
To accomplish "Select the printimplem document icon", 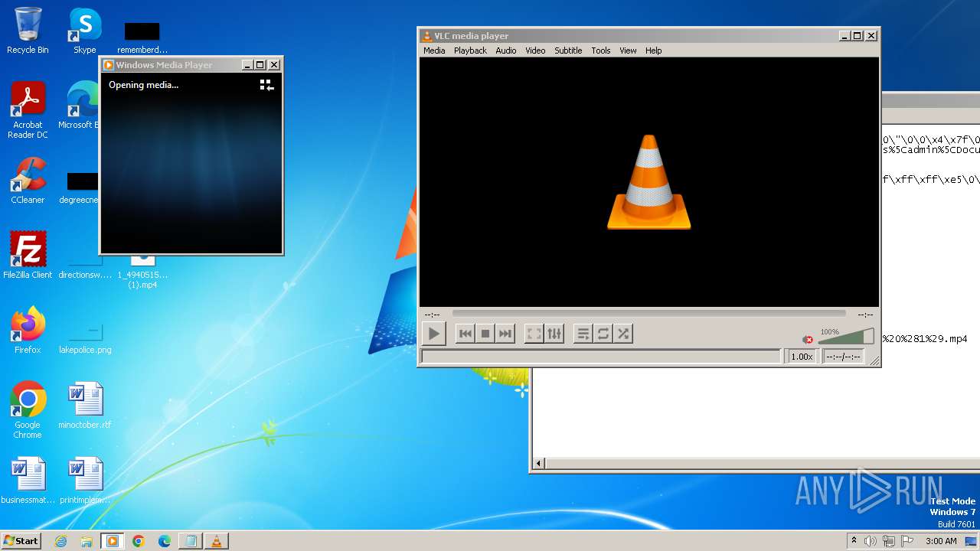I will coord(85,481).
